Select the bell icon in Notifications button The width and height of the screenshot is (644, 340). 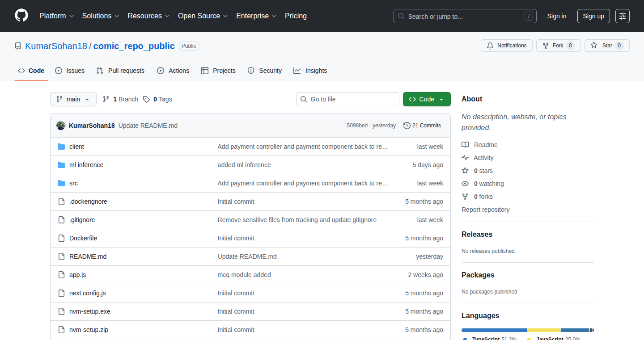click(x=490, y=46)
